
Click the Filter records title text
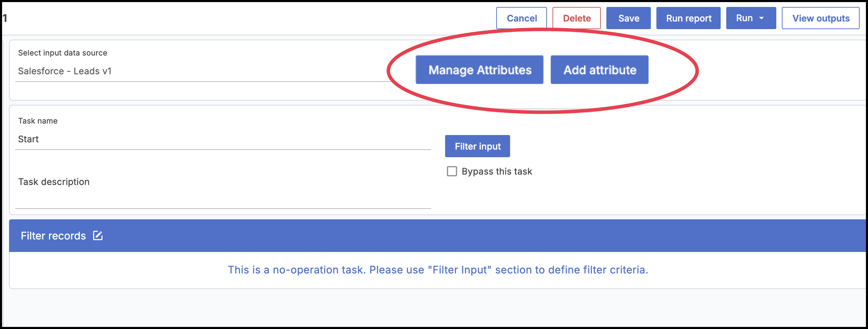pos(53,236)
